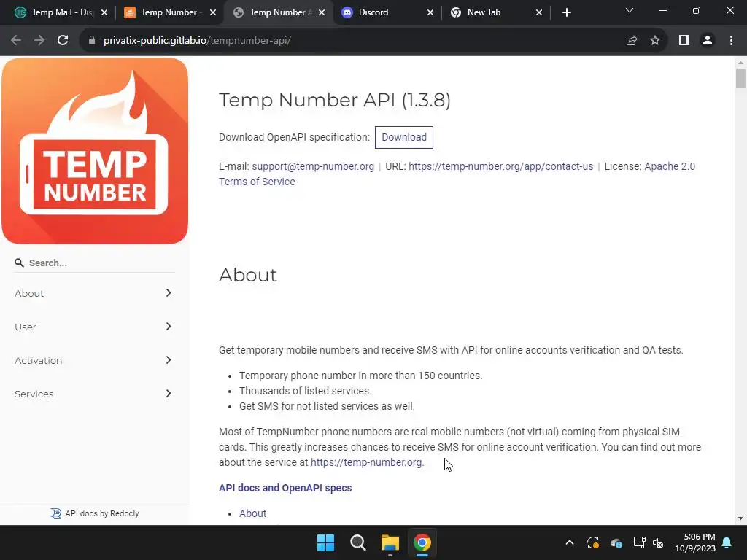Open the notifications bell icon
Viewport: 747px width, 560px height.
pyautogui.click(x=727, y=542)
